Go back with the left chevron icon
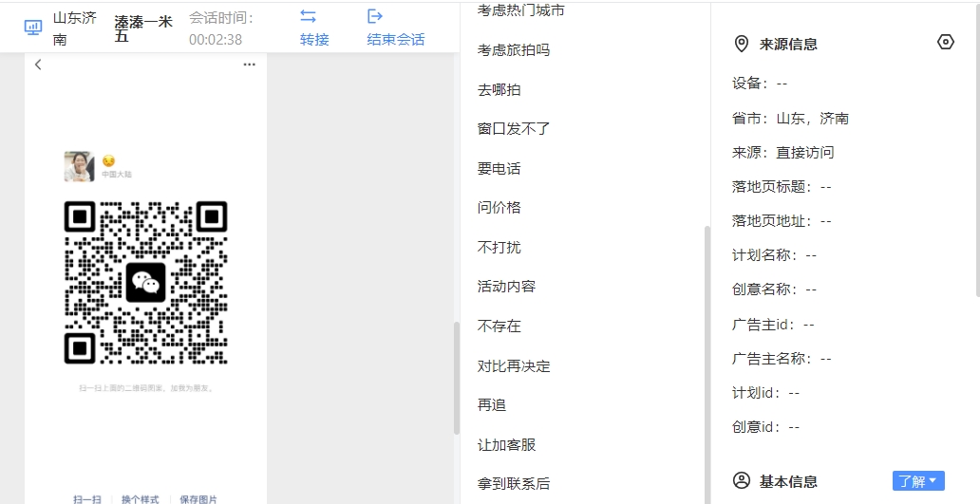 [x=38, y=65]
